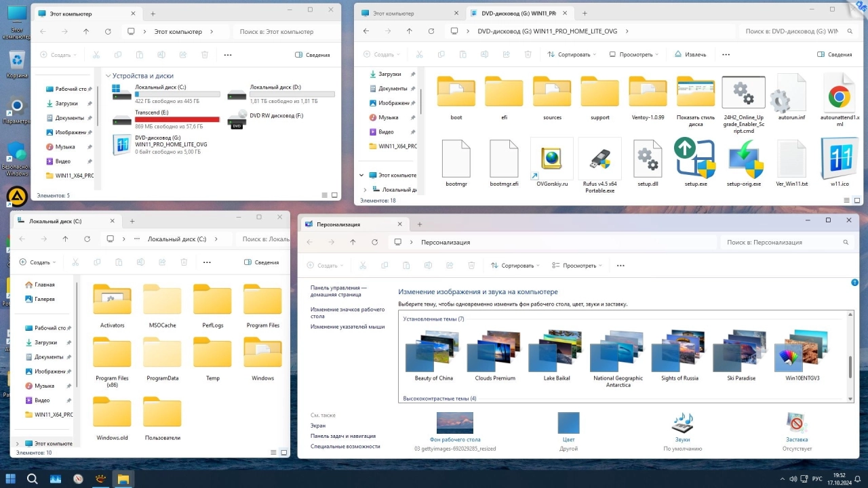Open taskbar Search magnifier

[x=33, y=479]
